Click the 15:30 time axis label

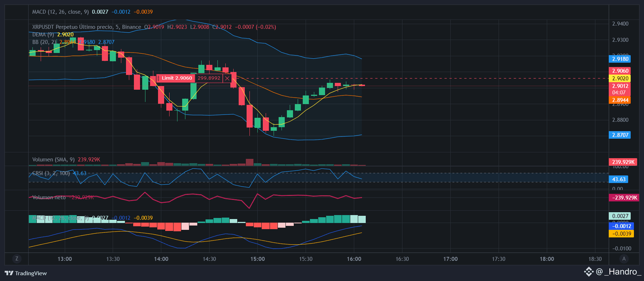[306, 259]
